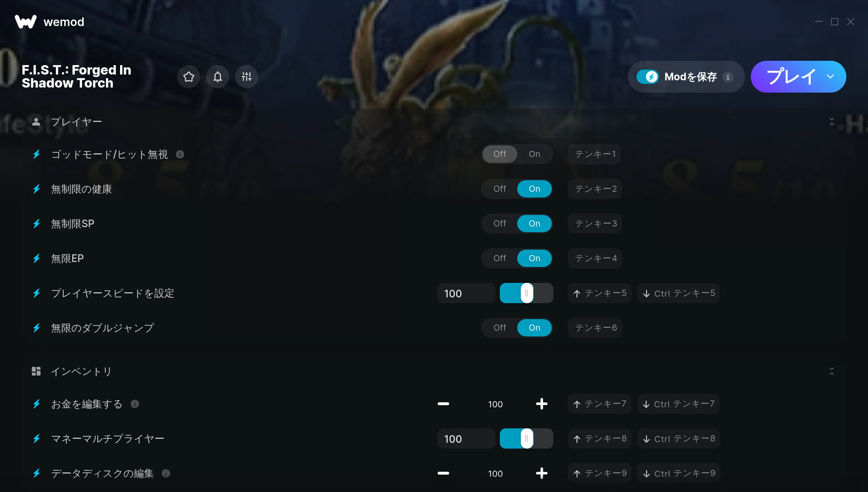Collapse the プレイヤー section
Image resolution: width=868 pixels, height=492 pixels.
coord(831,122)
